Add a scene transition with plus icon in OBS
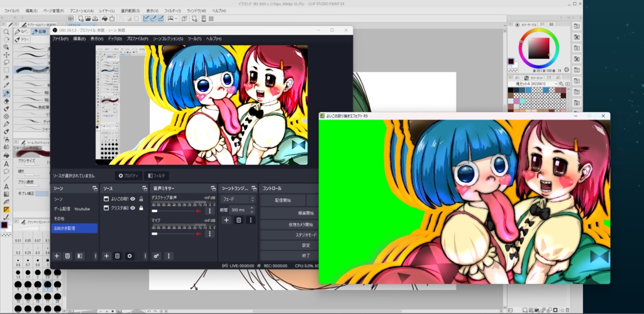Viewport: 644px width, 314px height. [x=226, y=220]
